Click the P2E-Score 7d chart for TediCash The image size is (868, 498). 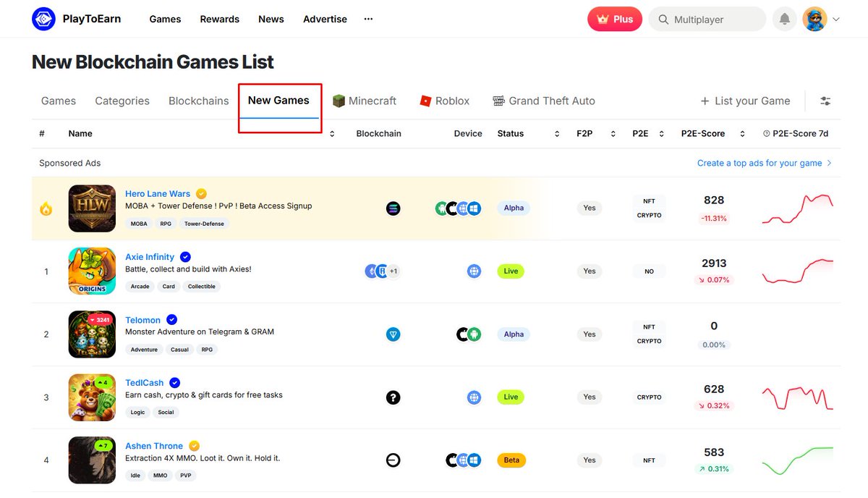tap(798, 397)
